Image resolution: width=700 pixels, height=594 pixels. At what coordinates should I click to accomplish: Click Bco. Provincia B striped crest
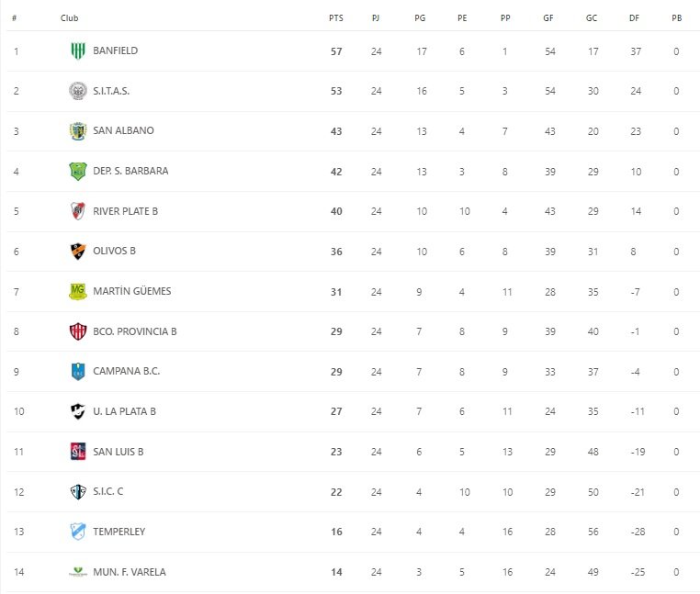click(x=78, y=331)
